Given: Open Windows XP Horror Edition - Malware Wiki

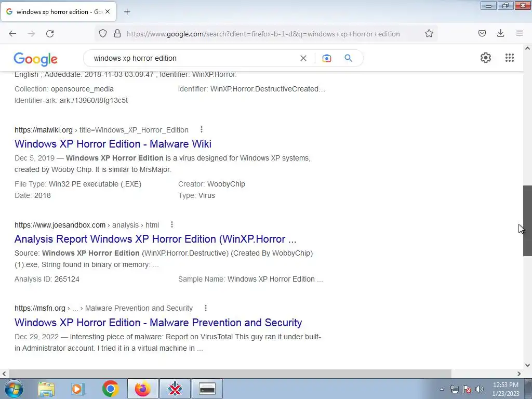Looking at the screenshot, I should pos(113,144).
